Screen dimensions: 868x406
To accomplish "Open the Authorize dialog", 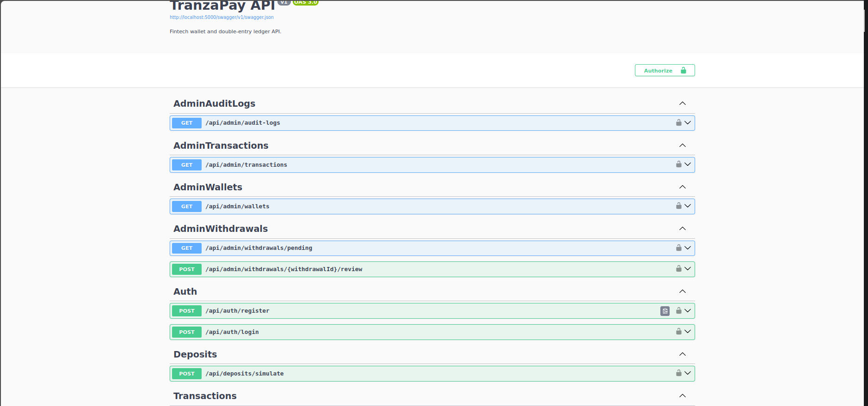I will [665, 70].
